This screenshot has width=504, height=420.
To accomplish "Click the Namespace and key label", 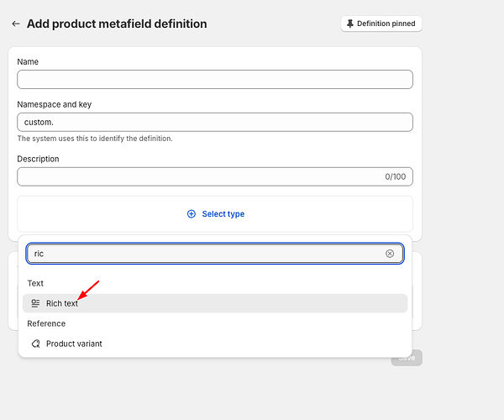I will coord(55,104).
